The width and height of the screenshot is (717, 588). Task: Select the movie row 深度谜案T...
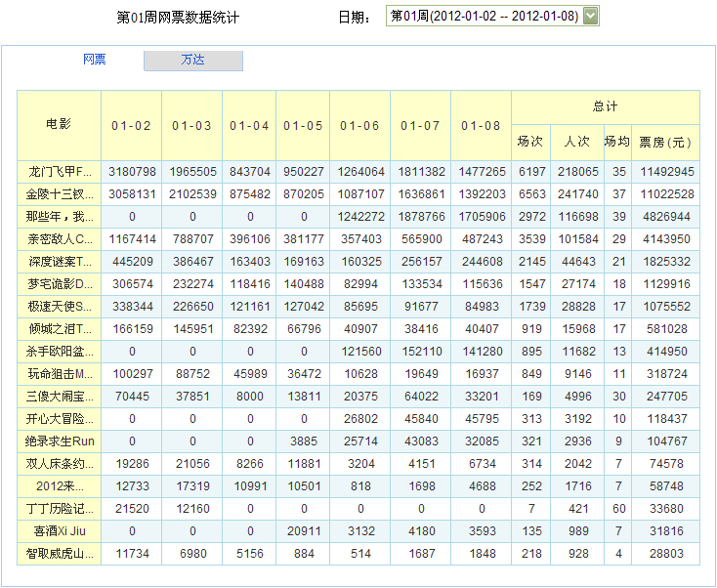point(358,262)
